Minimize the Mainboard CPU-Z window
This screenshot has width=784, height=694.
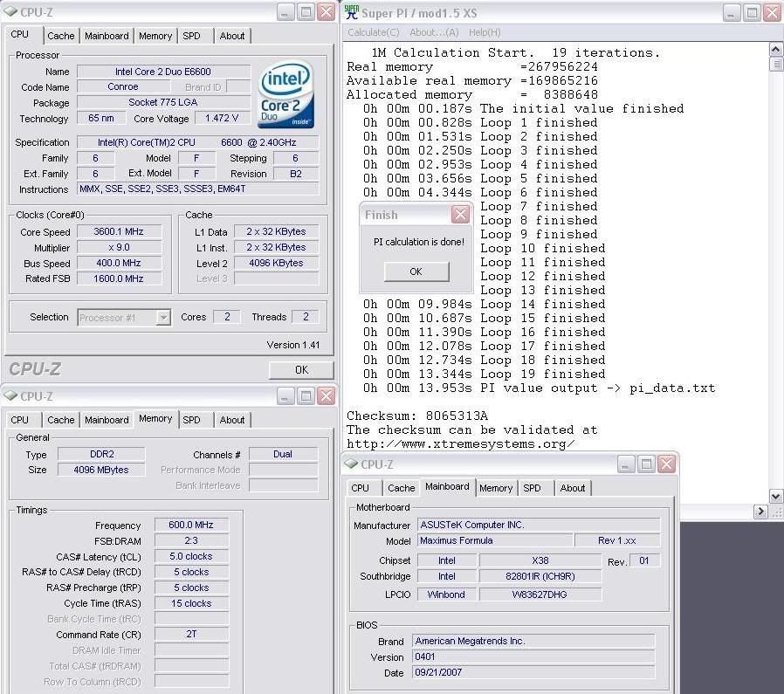[625, 464]
